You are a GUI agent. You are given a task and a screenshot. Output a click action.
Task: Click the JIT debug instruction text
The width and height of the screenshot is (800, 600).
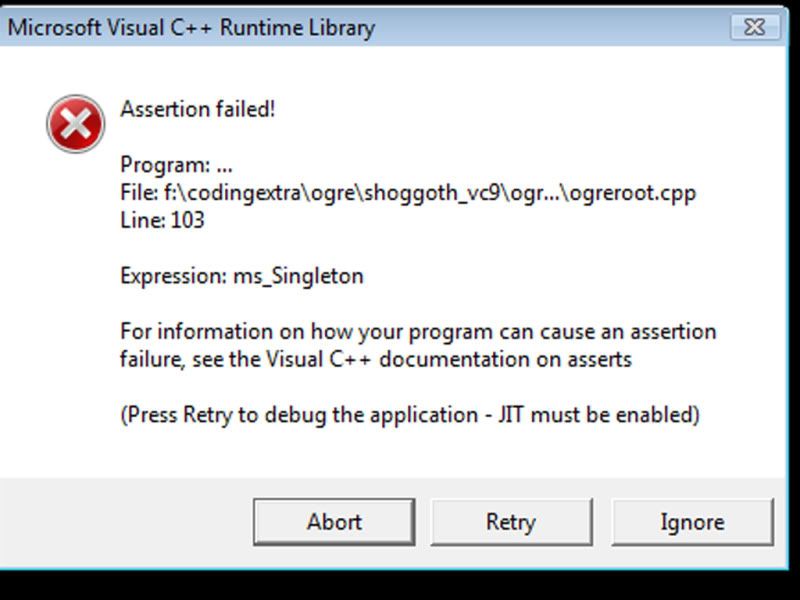pyautogui.click(x=411, y=412)
